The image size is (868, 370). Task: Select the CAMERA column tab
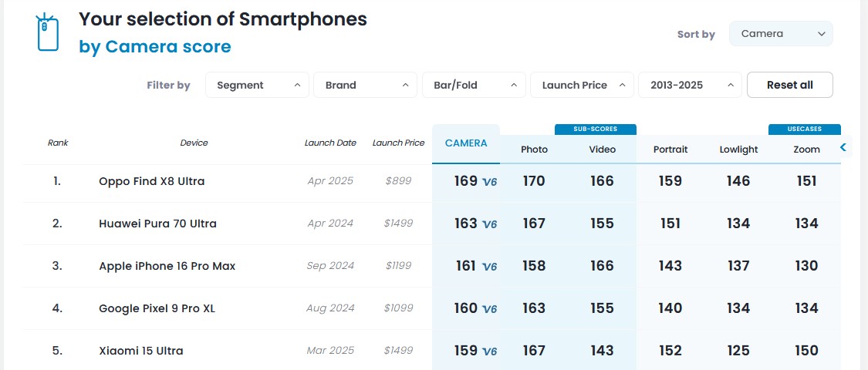click(x=466, y=144)
